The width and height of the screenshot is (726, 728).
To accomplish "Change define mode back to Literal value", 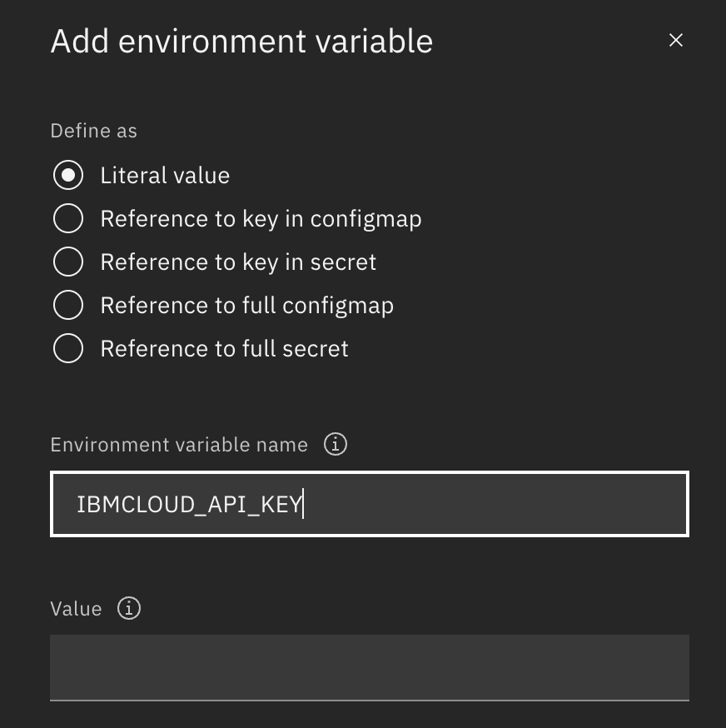I will point(68,175).
